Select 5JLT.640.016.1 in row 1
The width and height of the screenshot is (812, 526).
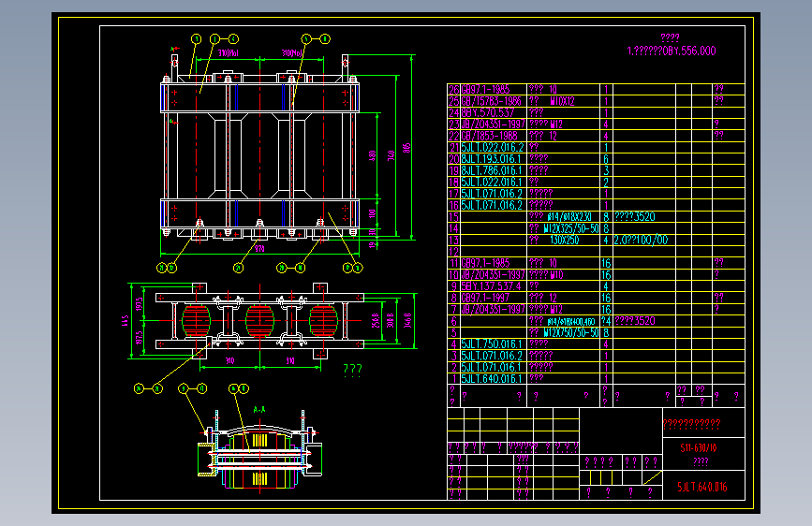(x=492, y=379)
